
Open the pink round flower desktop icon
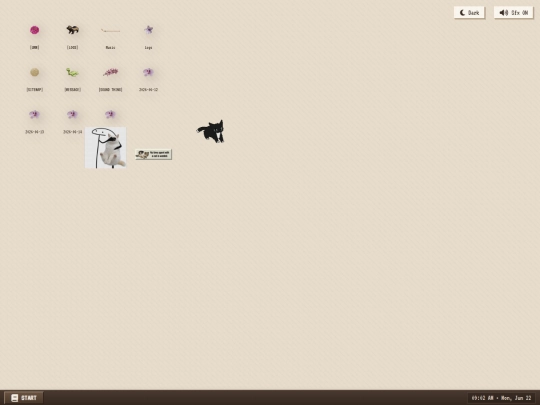pyautogui.click(x=34, y=30)
